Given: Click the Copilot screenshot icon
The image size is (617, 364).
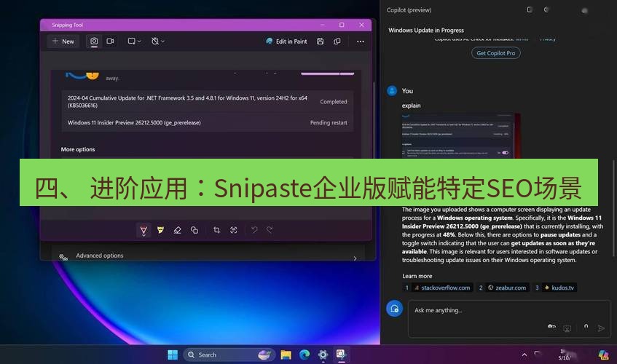Looking at the screenshot, I should 567,328.
